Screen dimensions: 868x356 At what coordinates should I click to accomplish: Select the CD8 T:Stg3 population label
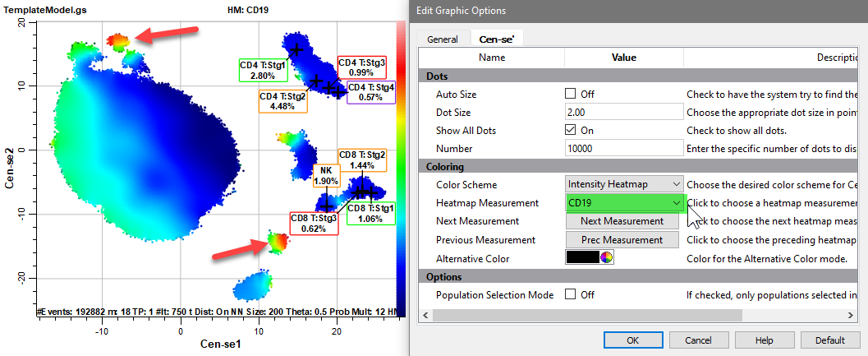tap(313, 224)
